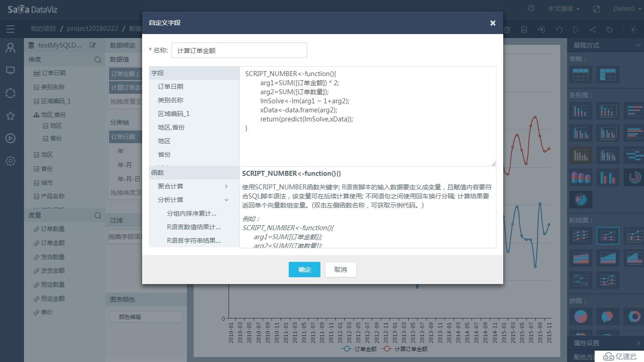
Task: Select the donut chart icon under 饼图
Action: tap(634, 316)
